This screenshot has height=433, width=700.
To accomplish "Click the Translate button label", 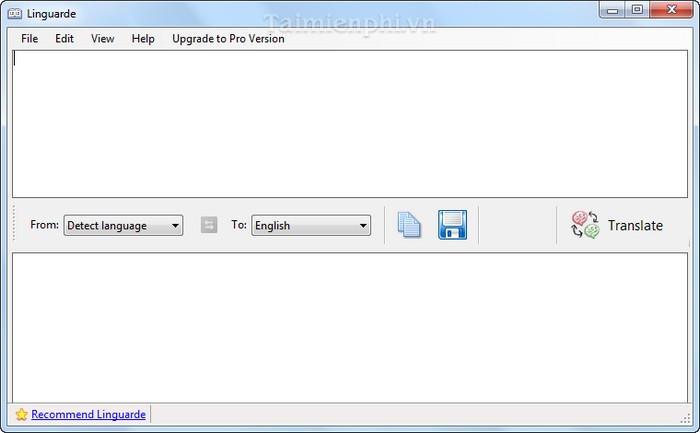I will (x=635, y=225).
